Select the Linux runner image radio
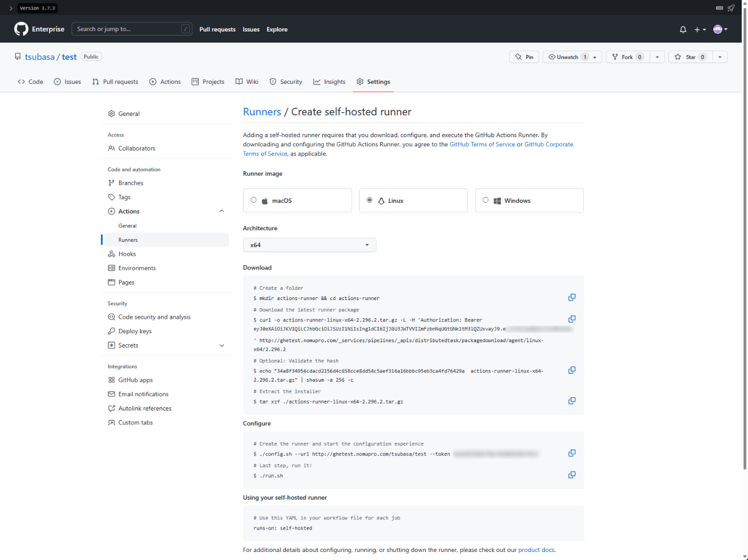Screen dimensions: 748x560 (x=369, y=200)
